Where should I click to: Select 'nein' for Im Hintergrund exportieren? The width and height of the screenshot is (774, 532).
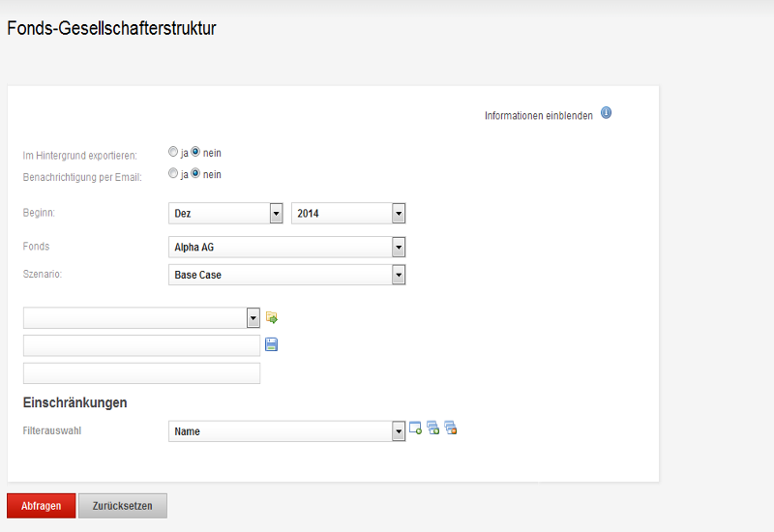pos(195,152)
